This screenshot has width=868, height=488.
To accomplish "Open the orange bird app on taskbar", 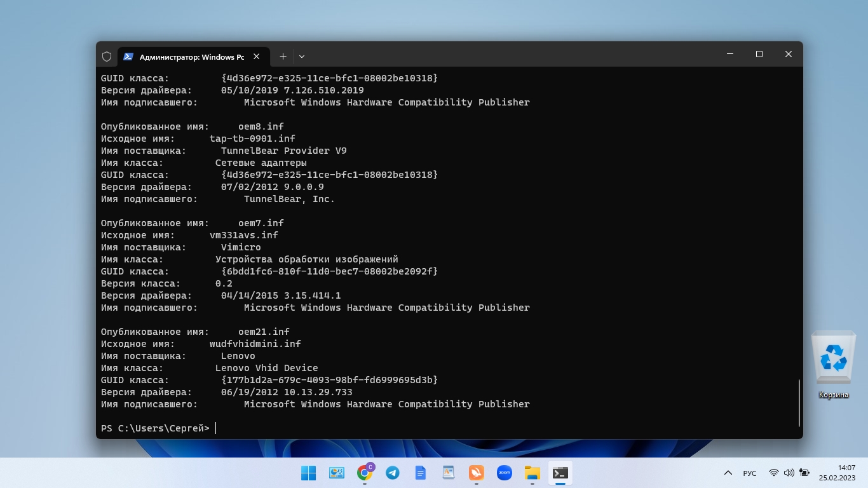I will (x=476, y=473).
